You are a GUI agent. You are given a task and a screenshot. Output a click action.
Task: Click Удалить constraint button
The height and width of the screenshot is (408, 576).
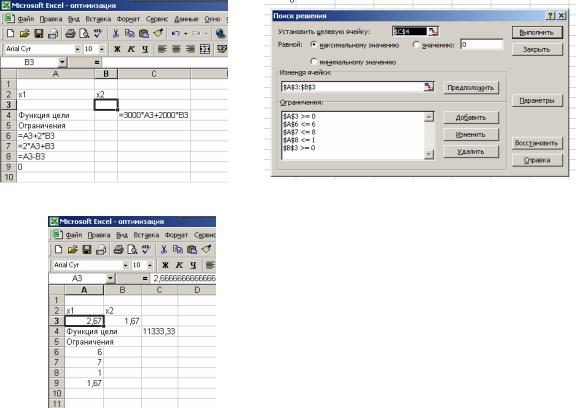(471, 151)
